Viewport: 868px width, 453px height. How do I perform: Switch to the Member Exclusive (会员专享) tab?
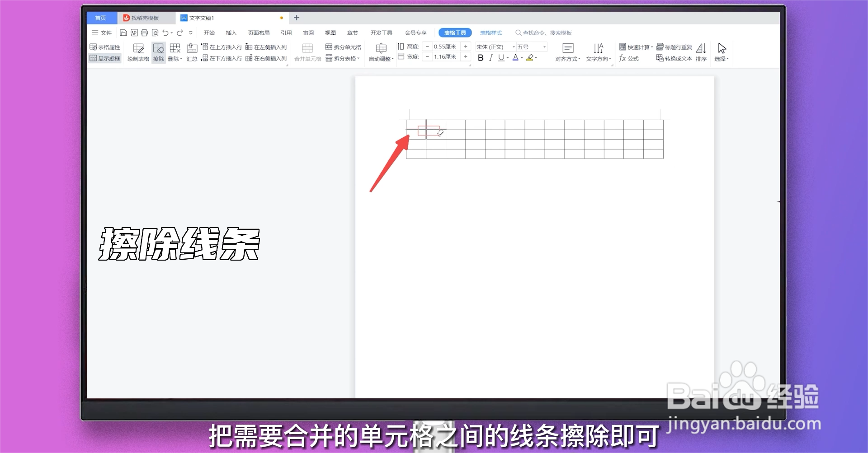[415, 33]
